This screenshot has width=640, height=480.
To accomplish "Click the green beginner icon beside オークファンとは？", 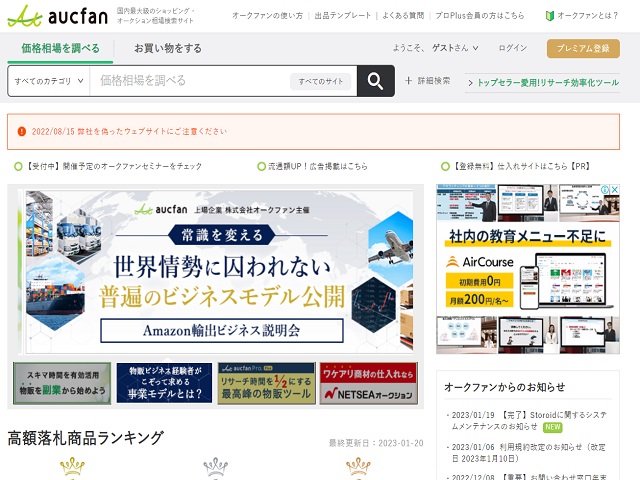I will (x=550, y=16).
